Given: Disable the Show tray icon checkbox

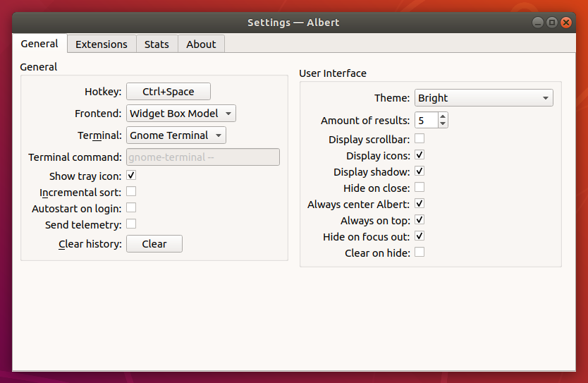Looking at the screenshot, I should pyautogui.click(x=131, y=176).
